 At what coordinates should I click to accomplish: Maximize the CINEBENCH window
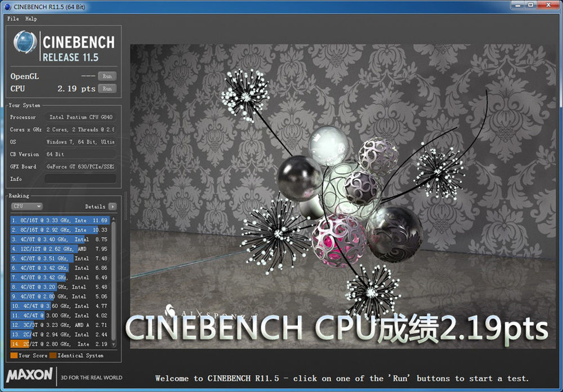coord(531,5)
